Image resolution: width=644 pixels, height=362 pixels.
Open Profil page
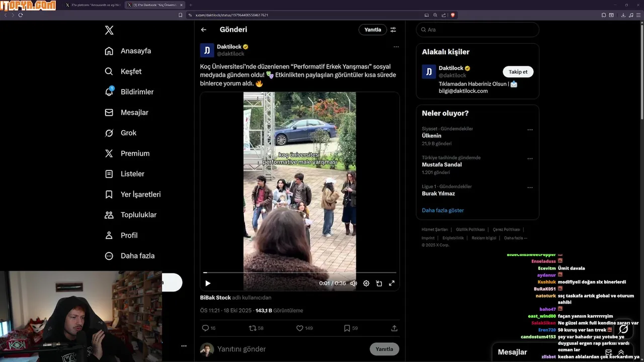coord(121,235)
